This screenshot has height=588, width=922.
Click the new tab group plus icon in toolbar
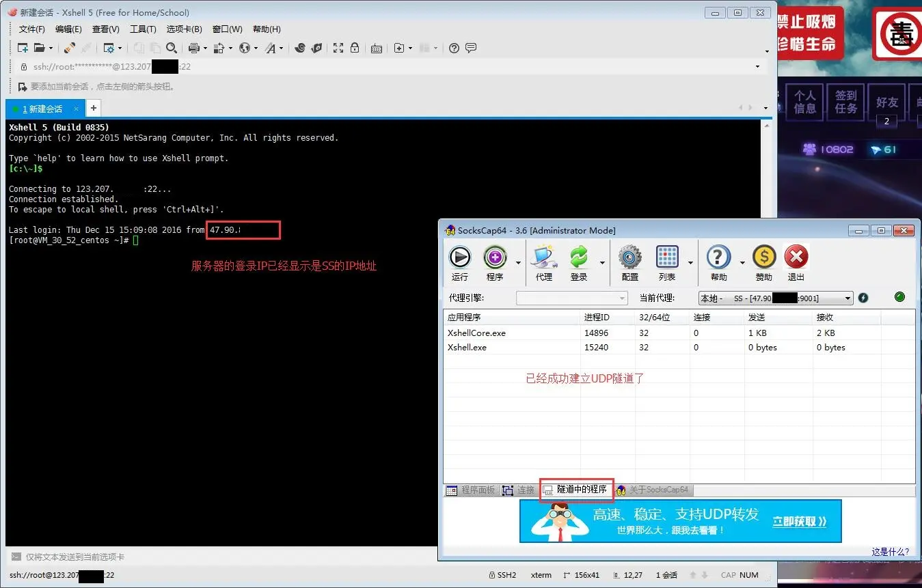399,48
